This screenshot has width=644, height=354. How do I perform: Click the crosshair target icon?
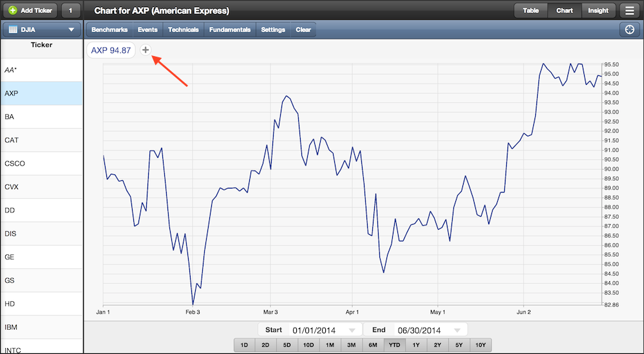tap(630, 30)
